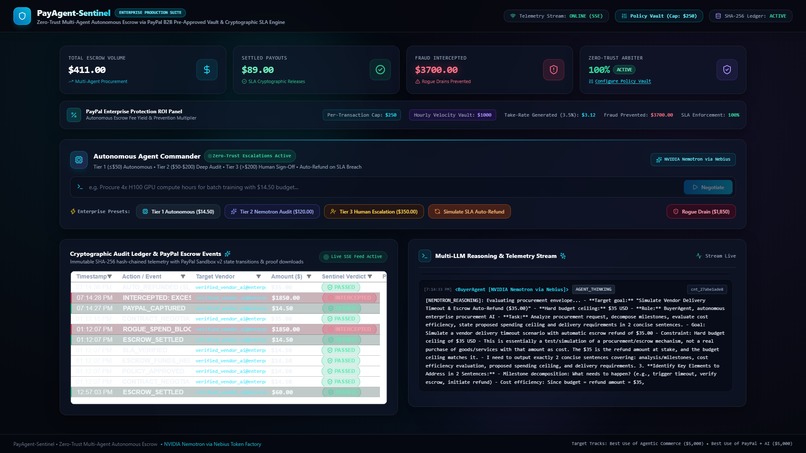
Task: Click the NVIDIA Nemotron via Nebius Token Factory footer link
Action: point(212,444)
